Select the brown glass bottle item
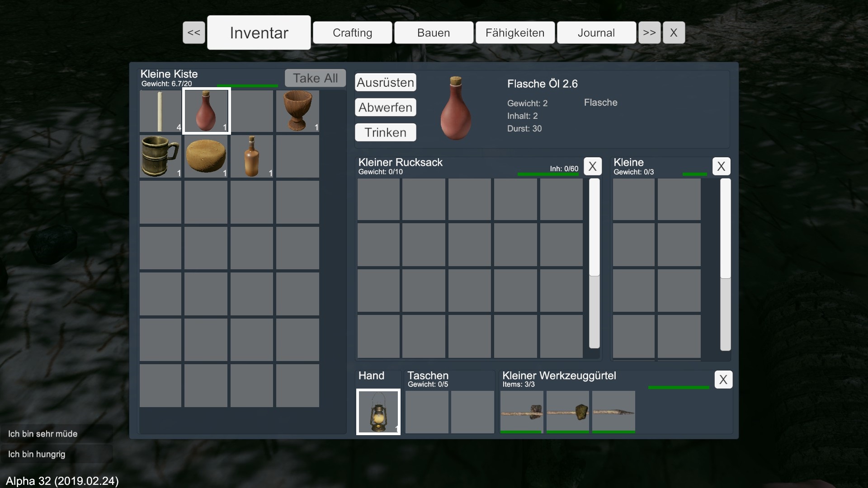Image resolution: width=868 pixels, height=488 pixels. click(252, 156)
